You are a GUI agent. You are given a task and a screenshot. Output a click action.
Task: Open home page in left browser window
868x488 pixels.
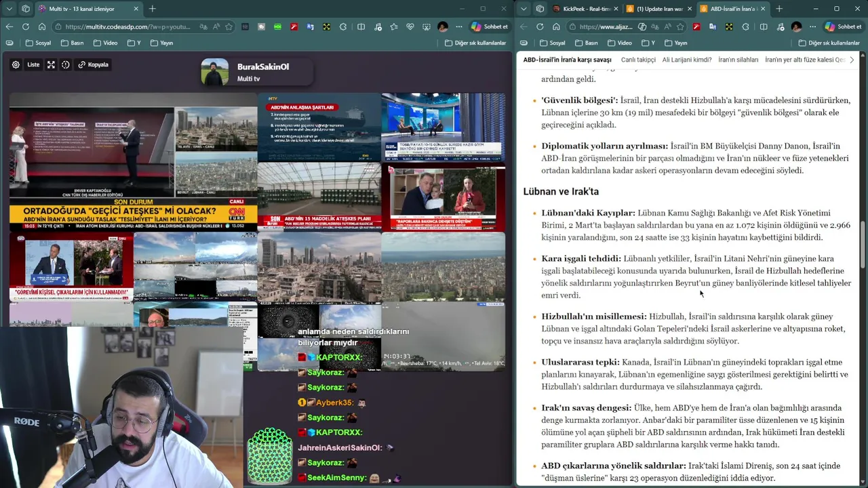(x=42, y=26)
